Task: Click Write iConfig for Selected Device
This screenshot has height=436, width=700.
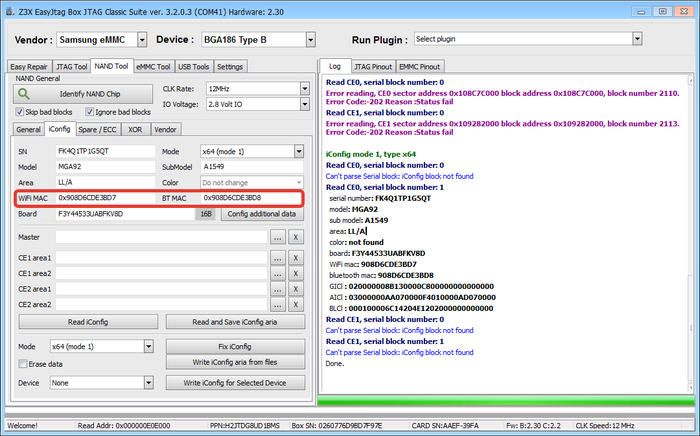Action: (x=235, y=383)
